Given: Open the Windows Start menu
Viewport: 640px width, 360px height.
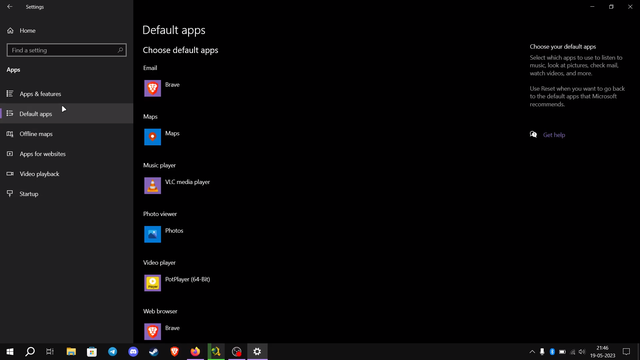Looking at the screenshot, I should coord(10,351).
